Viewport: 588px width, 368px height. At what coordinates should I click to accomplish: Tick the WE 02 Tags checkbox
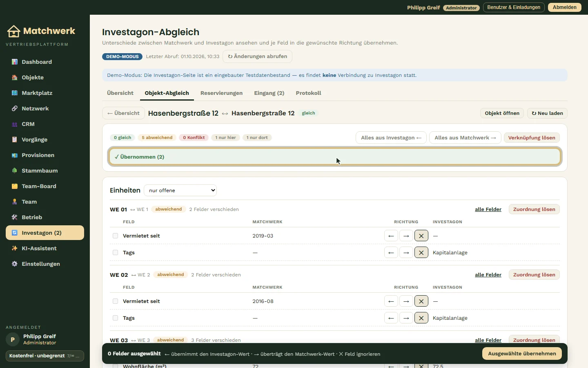click(x=116, y=318)
